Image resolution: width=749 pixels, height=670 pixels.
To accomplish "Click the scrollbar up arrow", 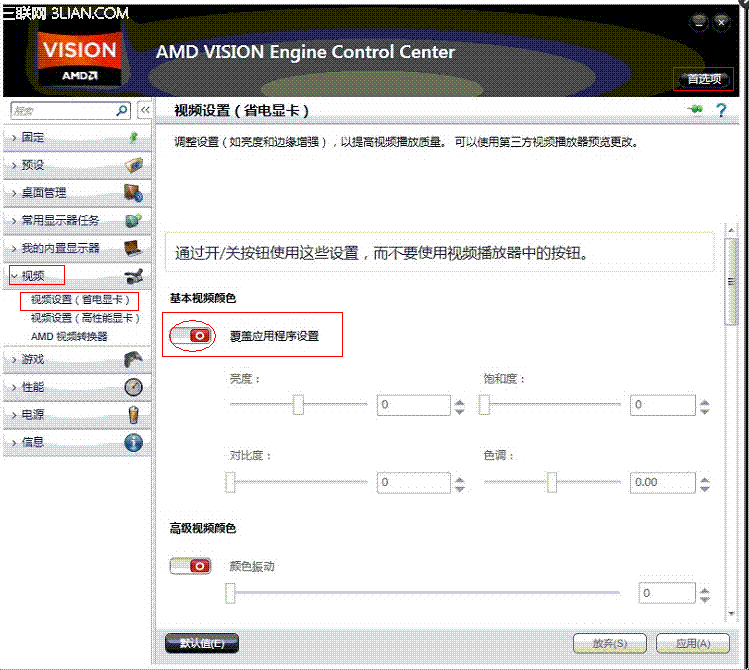I will [731, 230].
